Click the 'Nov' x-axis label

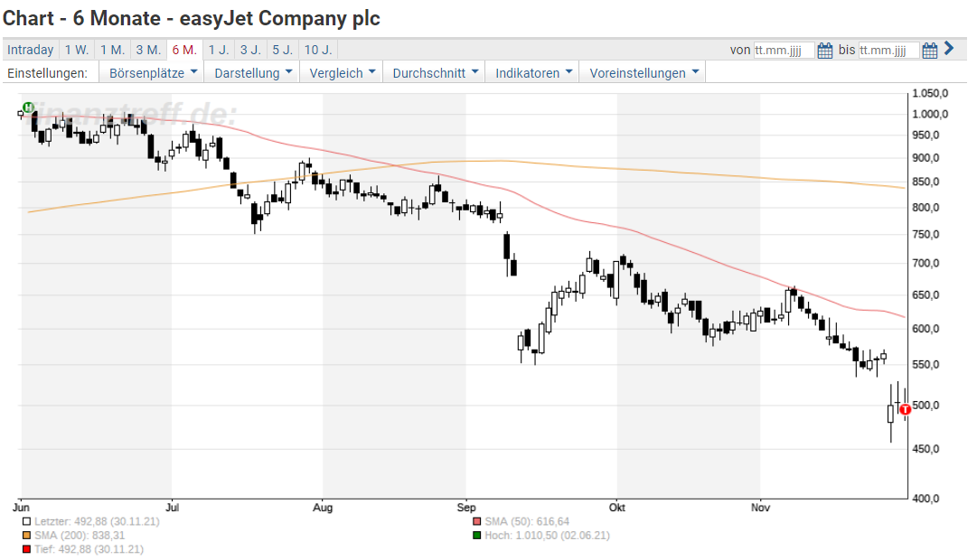[760, 507]
